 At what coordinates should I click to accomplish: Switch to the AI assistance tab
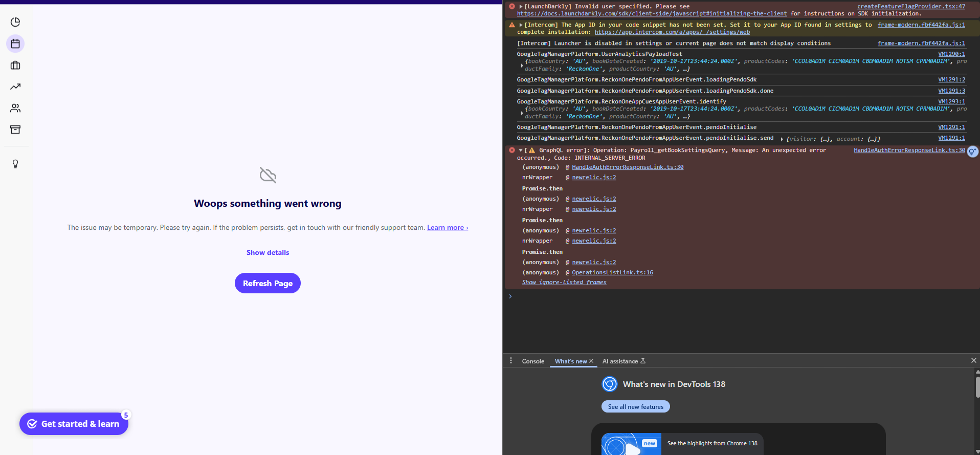[x=623, y=361]
